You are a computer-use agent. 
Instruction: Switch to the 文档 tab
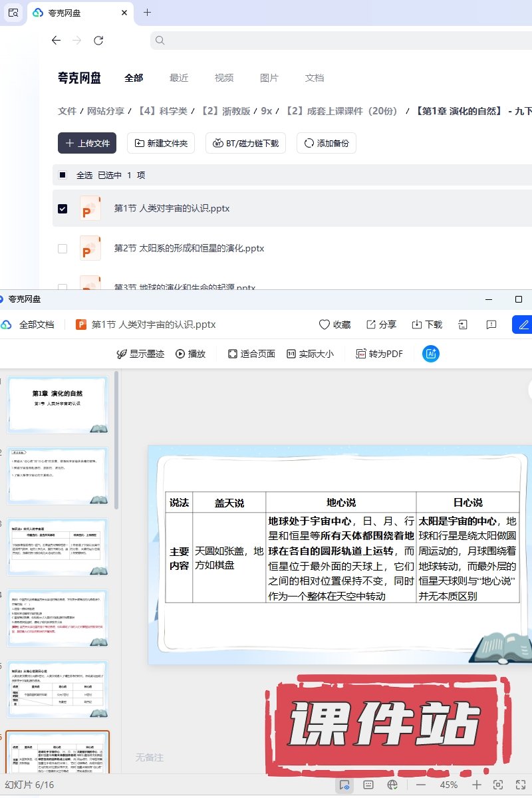coord(315,78)
